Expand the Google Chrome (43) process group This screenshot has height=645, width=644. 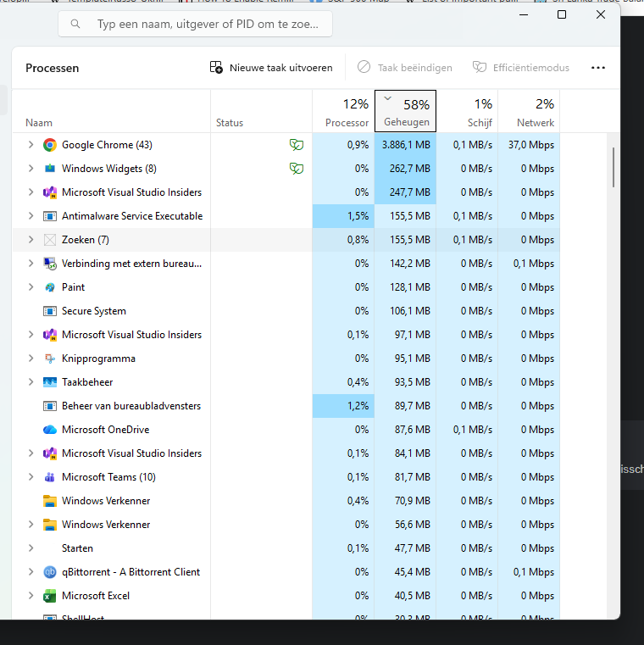coord(31,145)
